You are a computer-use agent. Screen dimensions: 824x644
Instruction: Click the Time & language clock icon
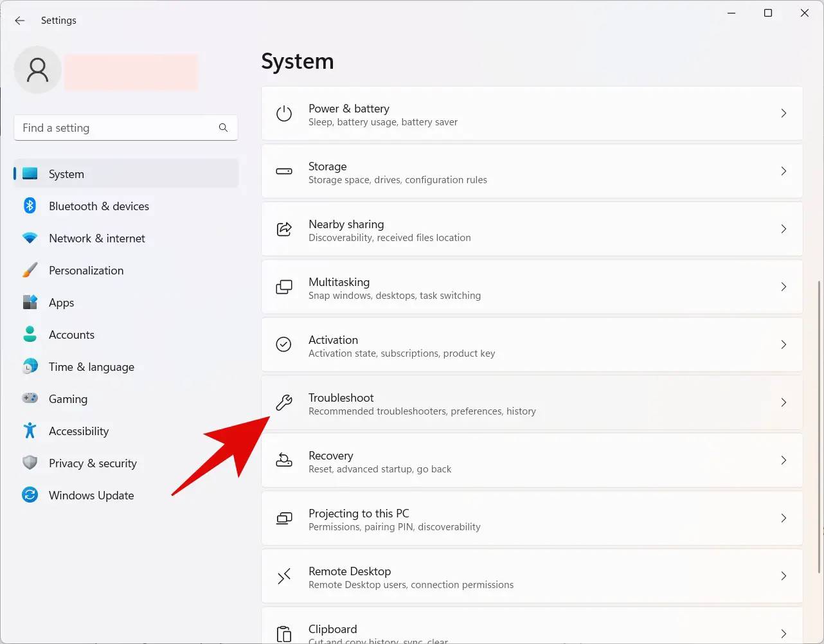(x=30, y=366)
